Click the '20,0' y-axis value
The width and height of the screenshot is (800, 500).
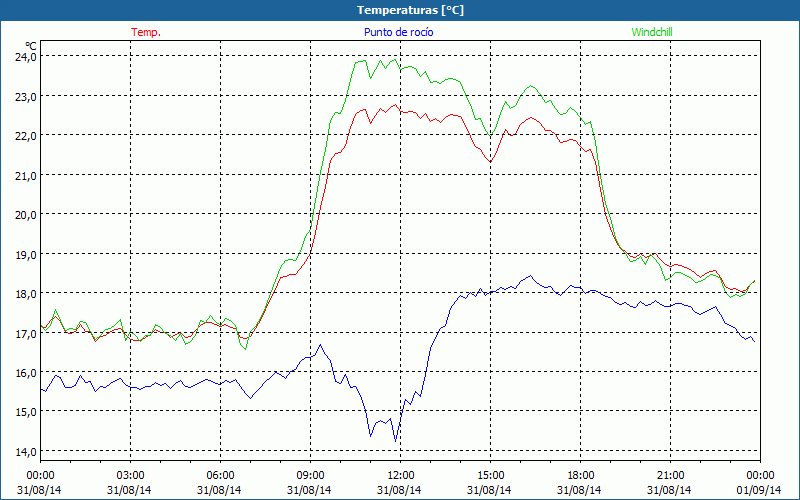click(x=26, y=215)
